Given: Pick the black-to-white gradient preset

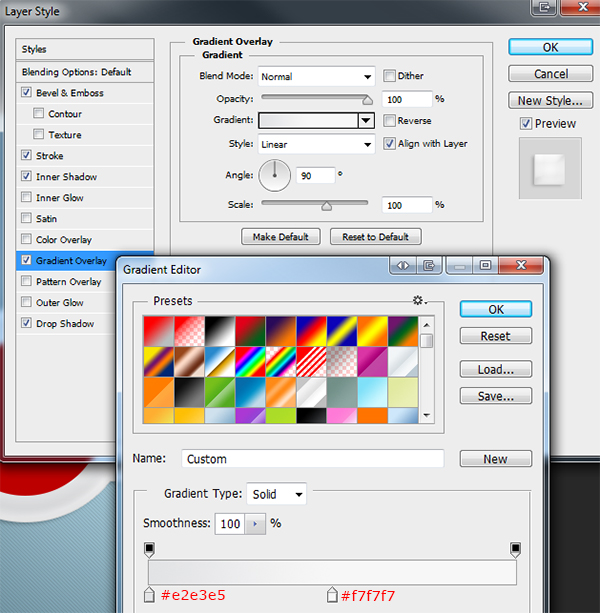Looking at the screenshot, I should (x=220, y=331).
